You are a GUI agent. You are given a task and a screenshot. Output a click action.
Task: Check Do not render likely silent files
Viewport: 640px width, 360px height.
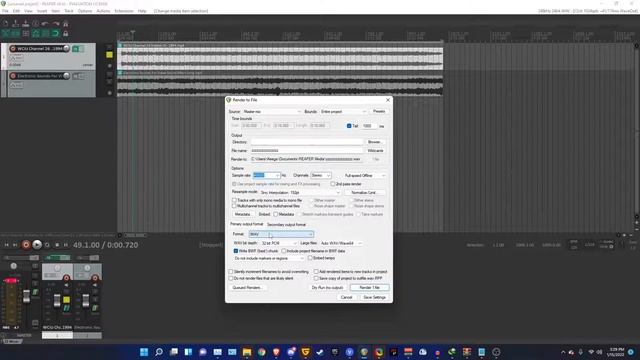pos(231,278)
